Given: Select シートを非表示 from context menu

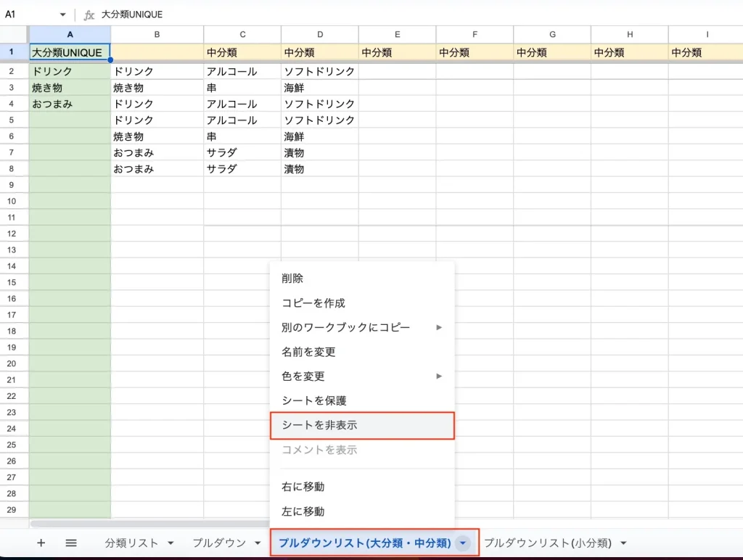Looking at the screenshot, I should point(361,426).
